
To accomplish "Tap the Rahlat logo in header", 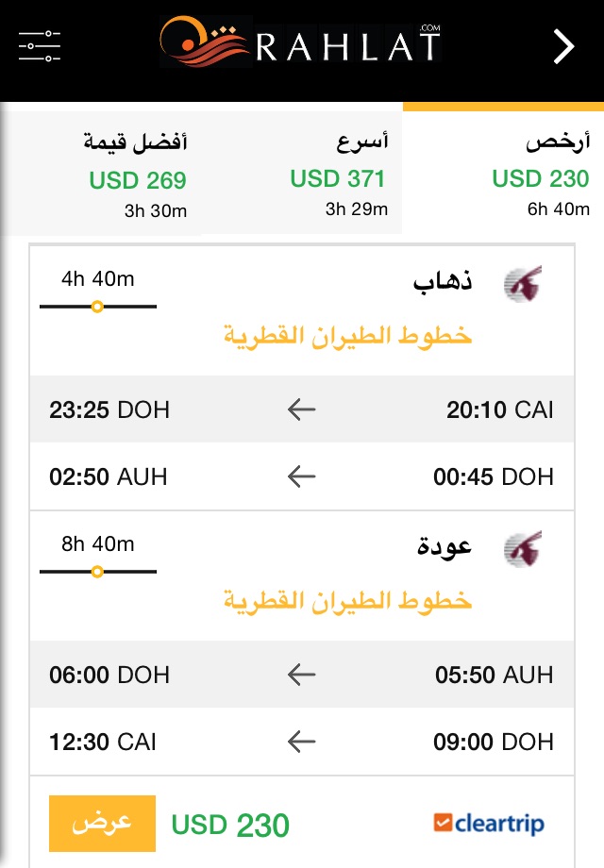I will [x=300, y=43].
